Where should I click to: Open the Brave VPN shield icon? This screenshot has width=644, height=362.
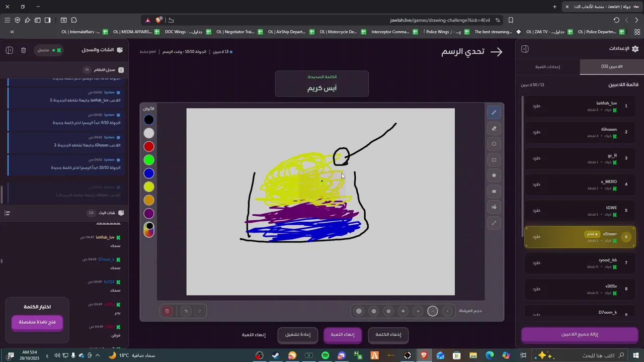pos(17,20)
